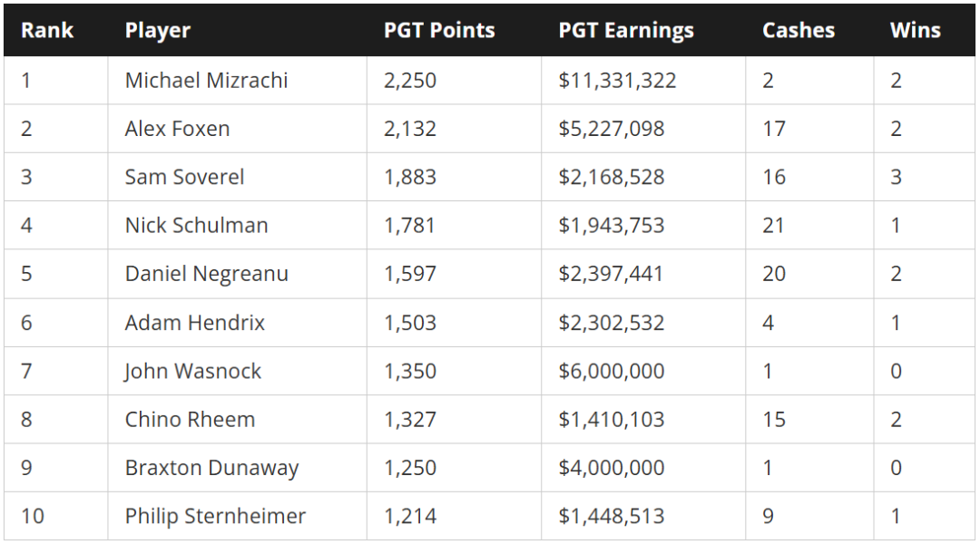Open Nick Schulman's player entry
The image size is (980, 544).
(196, 225)
